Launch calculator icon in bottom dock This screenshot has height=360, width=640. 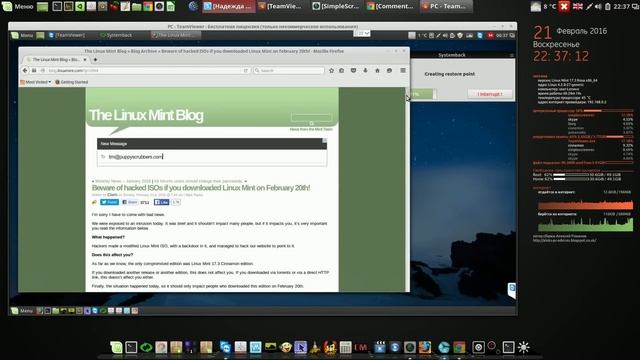pos(345,347)
